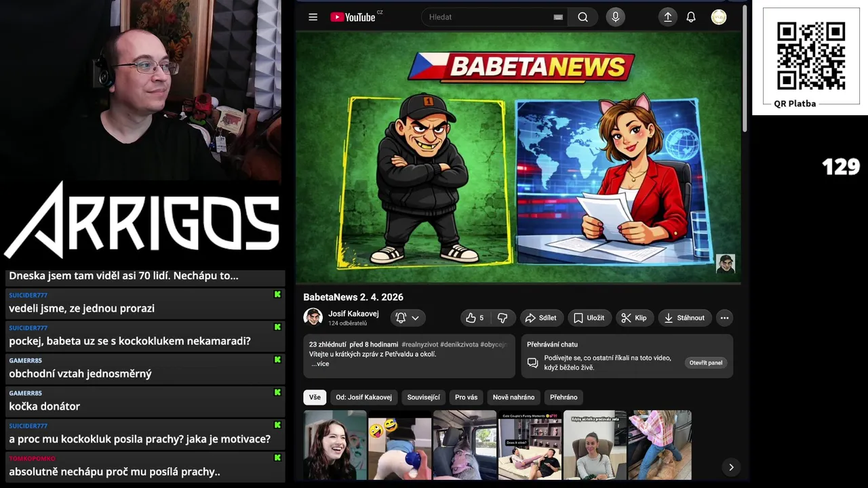Click chat message 'vedeli jsme, ze jednou prorazi'
Screen dimensions: 868x488
point(81,308)
